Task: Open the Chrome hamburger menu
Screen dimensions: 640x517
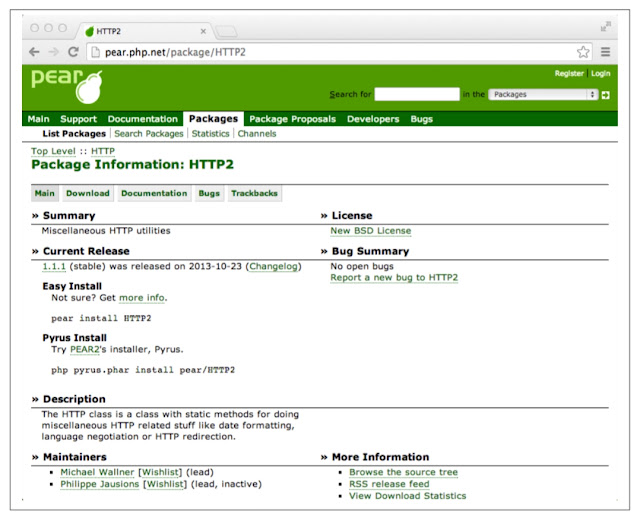Action: 605,52
